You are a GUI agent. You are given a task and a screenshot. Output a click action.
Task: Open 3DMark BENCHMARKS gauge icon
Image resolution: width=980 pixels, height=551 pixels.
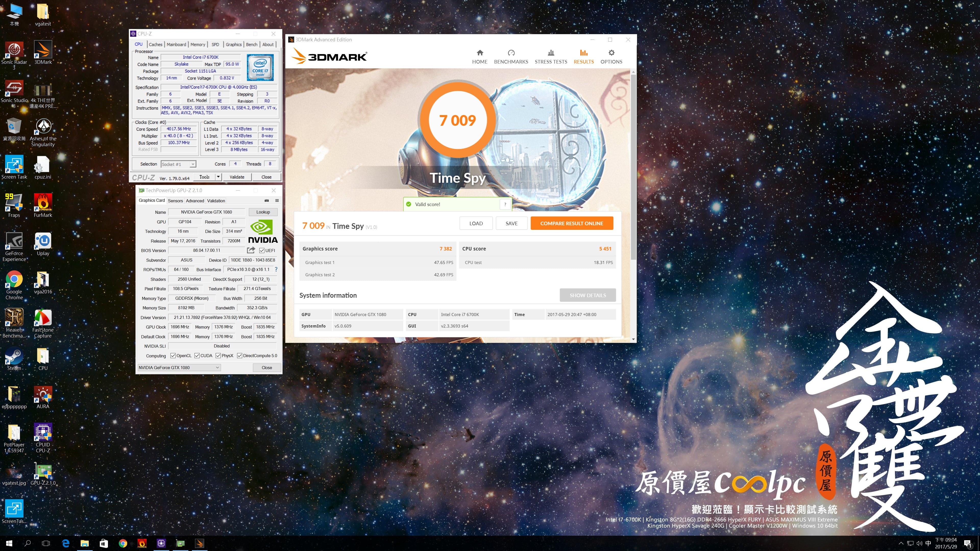[x=511, y=53]
